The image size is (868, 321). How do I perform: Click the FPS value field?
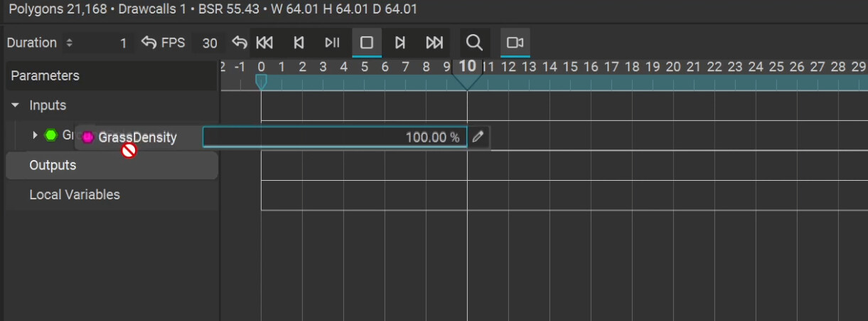[x=208, y=43]
